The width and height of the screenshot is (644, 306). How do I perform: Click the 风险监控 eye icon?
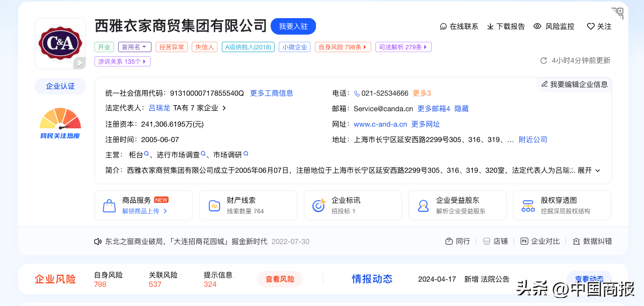(537, 26)
